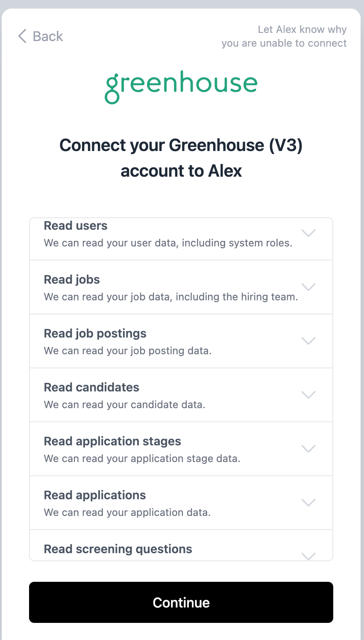This screenshot has height=640, width=364.
Task: Click the 'Connect your Greenhouse (V3) account to Alex' heading
Action: point(181,158)
